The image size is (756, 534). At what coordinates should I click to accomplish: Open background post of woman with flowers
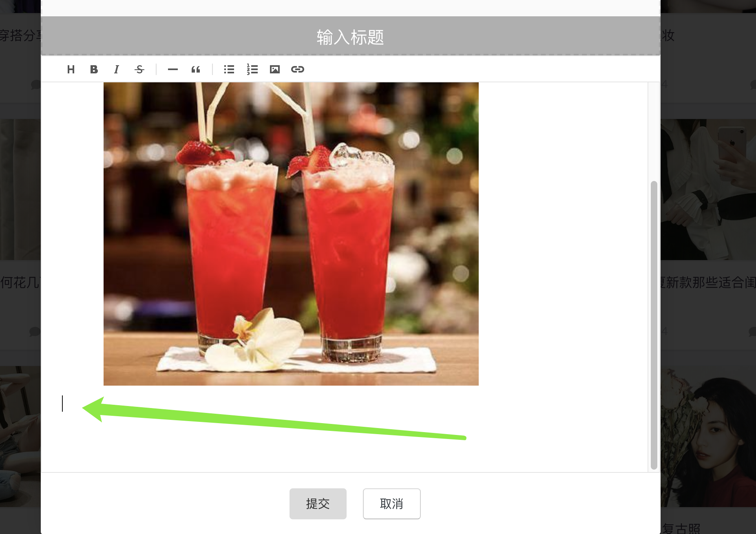point(708,436)
